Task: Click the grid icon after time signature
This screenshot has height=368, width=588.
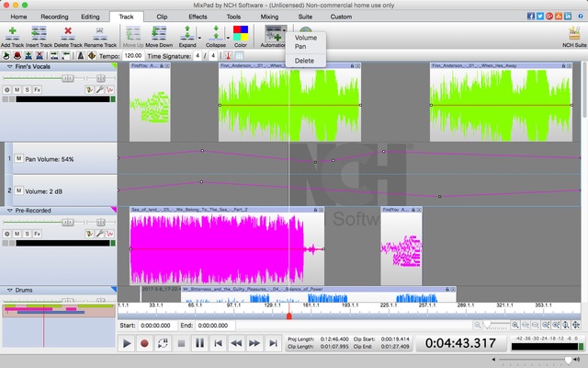Action: coord(239,56)
